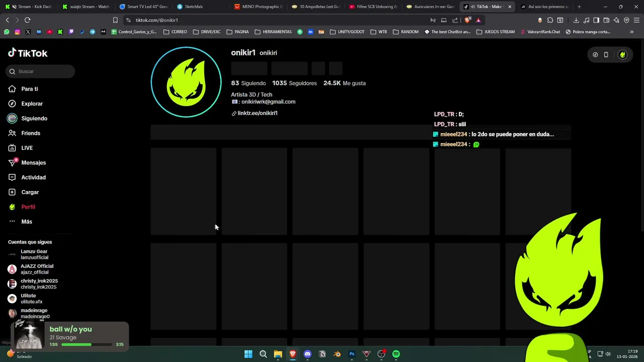The width and height of the screenshot is (644, 362).
Task: Open Brave Leo AI sparkle icon
Action: 616,20
